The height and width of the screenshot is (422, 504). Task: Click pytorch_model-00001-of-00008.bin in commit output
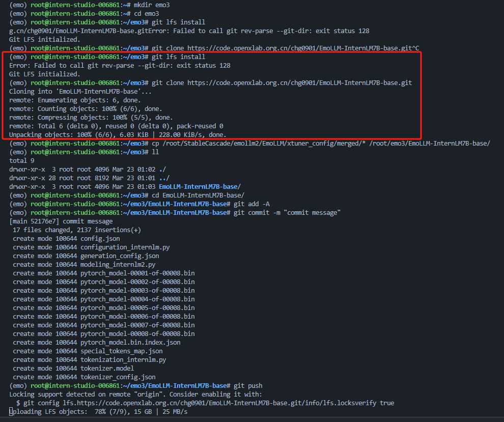(137, 273)
